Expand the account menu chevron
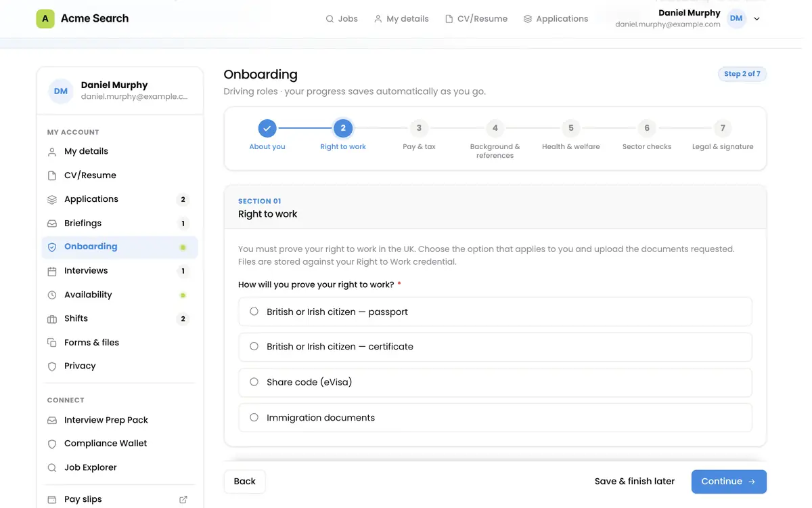This screenshot has height=508, width=812. [757, 19]
